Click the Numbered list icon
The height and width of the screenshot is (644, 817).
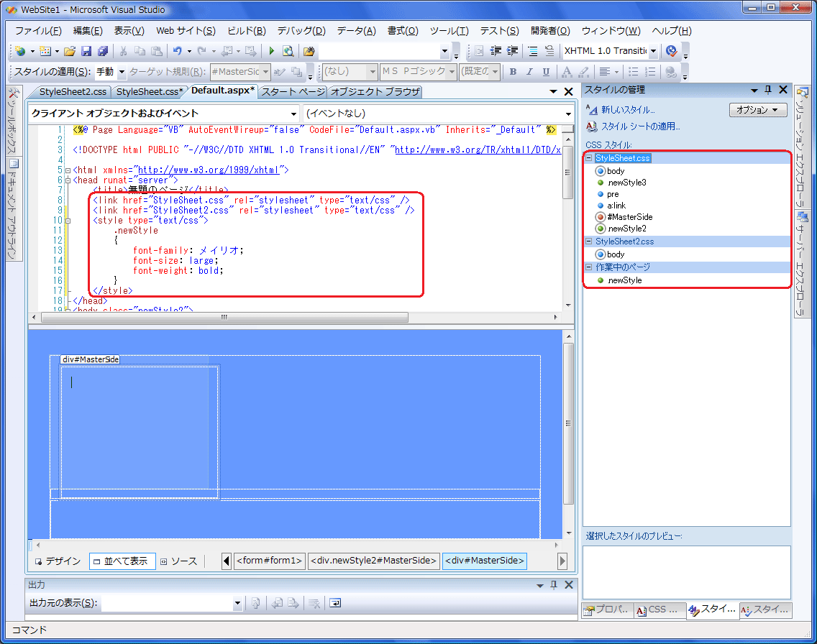650,71
